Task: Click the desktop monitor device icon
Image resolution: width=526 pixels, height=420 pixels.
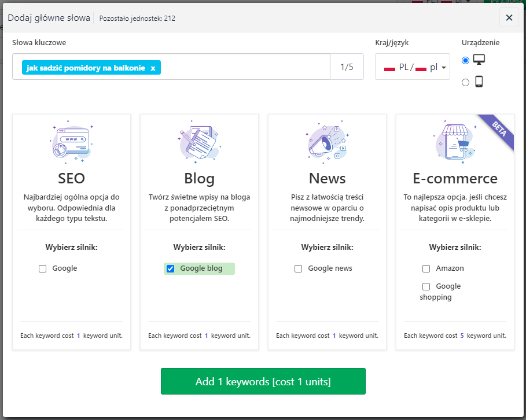Action: [479, 60]
